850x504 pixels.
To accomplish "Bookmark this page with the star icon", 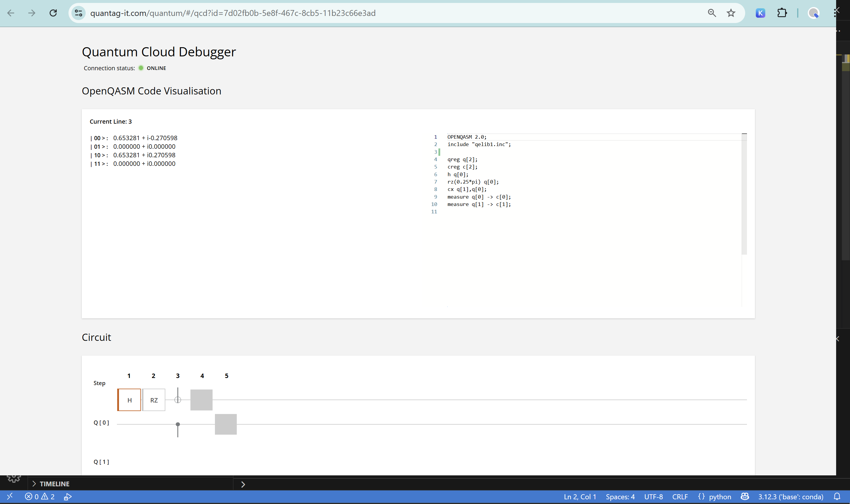I will click(x=731, y=13).
